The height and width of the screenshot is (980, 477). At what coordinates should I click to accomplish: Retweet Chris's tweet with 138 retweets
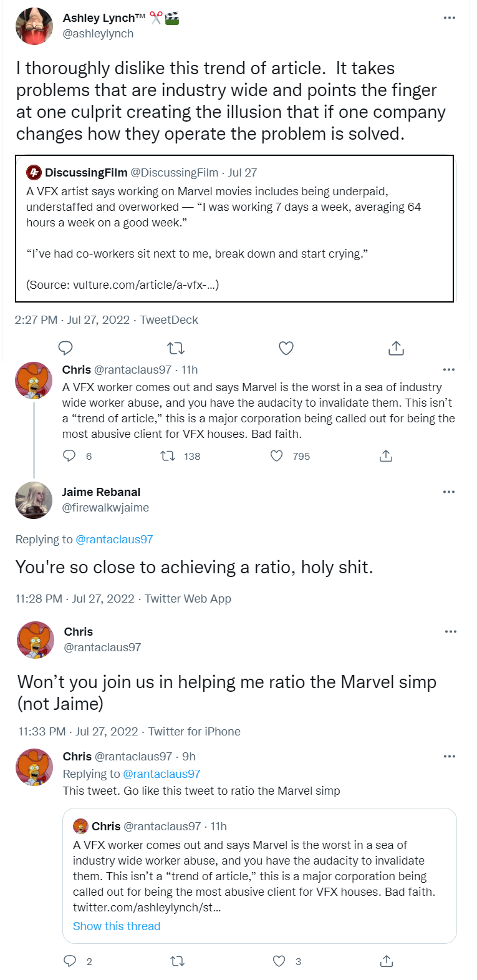point(168,456)
